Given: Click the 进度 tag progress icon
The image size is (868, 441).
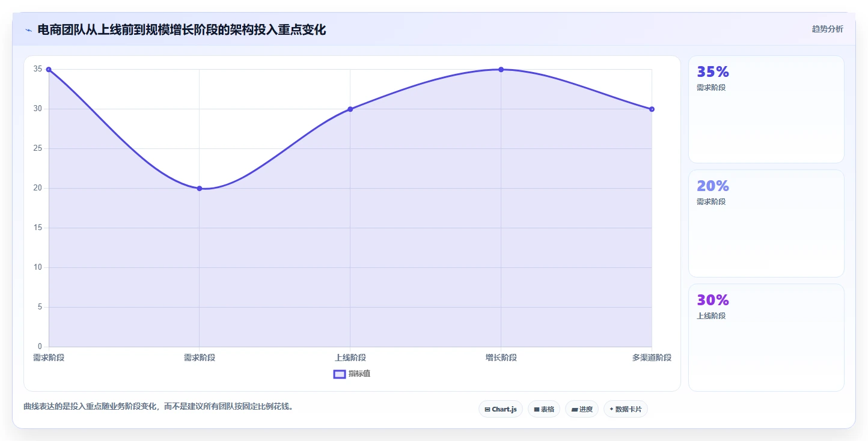Looking at the screenshot, I should coord(575,409).
